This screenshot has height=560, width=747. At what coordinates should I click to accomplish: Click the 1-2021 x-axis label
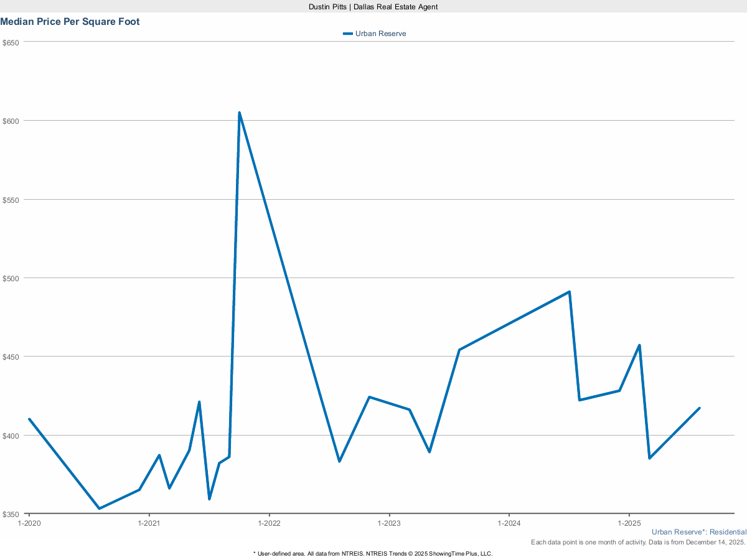[x=149, y=523]
